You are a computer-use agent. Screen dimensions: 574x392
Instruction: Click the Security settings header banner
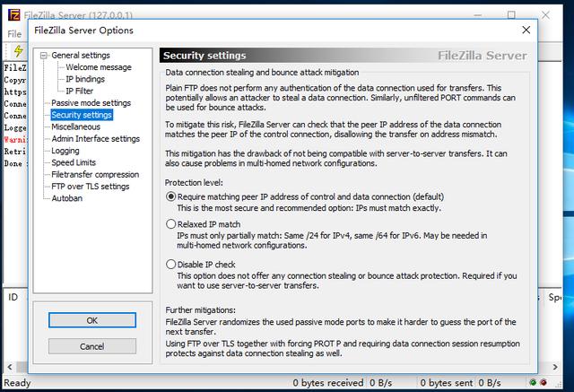coord(344,56)
